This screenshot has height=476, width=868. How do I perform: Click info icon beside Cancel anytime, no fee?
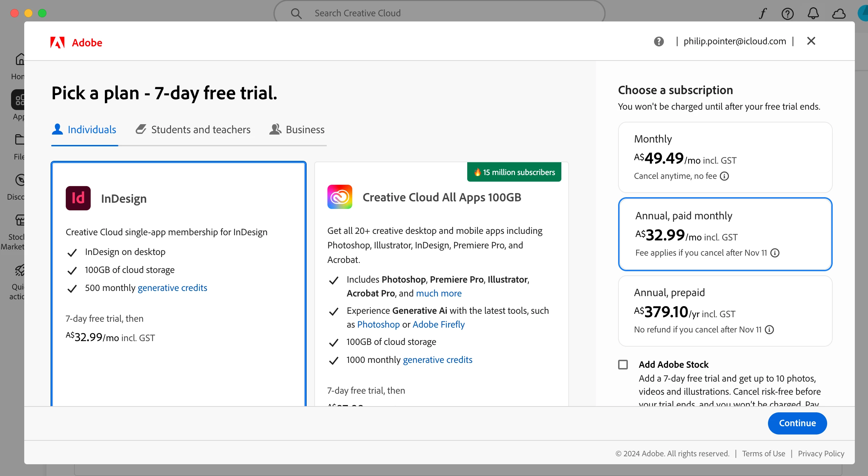[x=724, y=176]
